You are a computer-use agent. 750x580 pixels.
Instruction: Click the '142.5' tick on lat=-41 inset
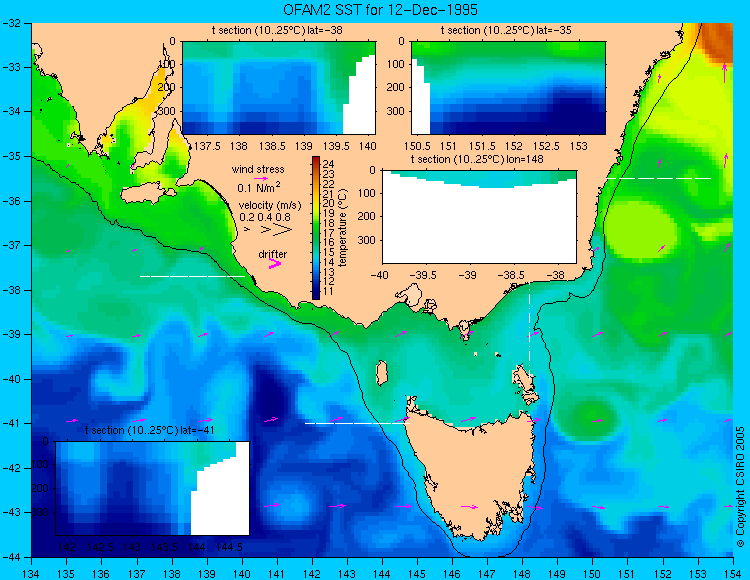(x=100, y=547)
